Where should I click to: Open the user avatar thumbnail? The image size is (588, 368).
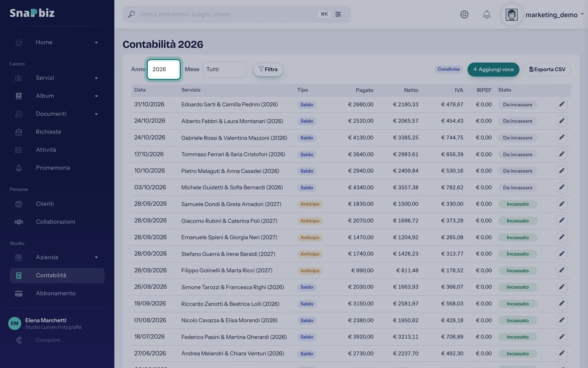coord(512,15)
